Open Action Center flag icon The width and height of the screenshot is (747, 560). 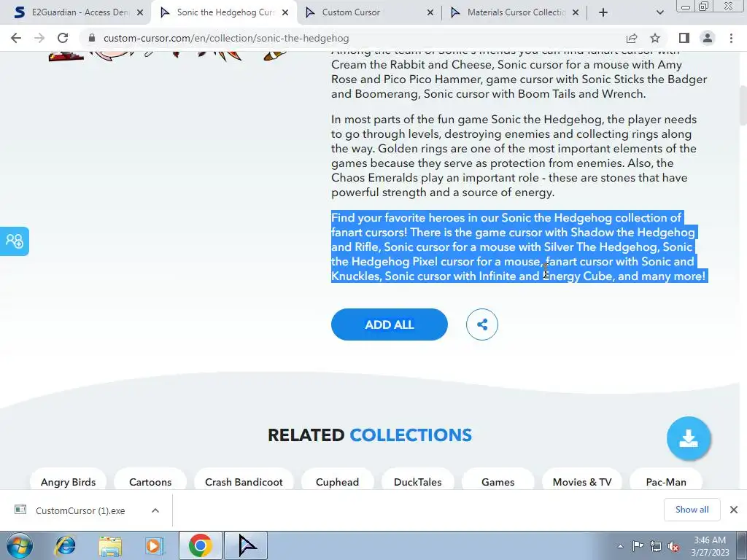638,545
